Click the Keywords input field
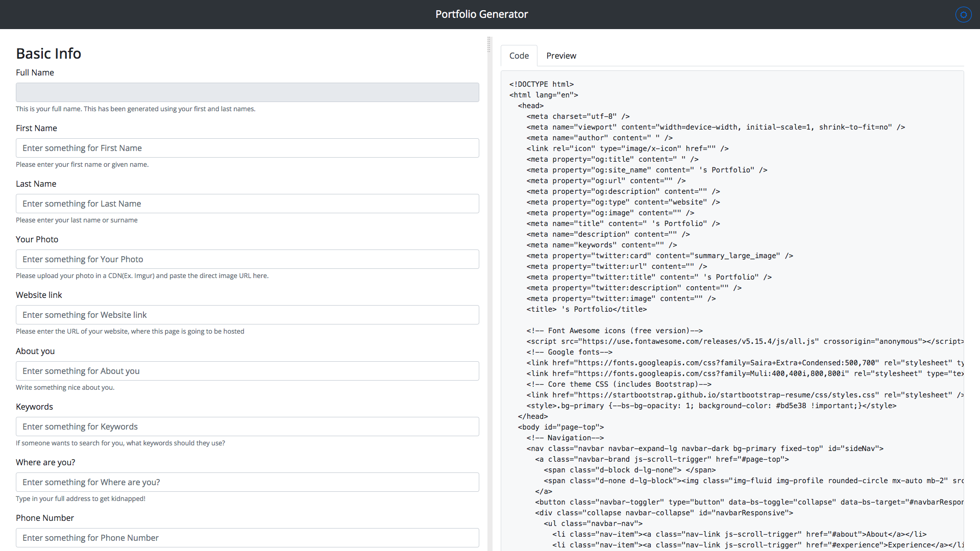 247,427
